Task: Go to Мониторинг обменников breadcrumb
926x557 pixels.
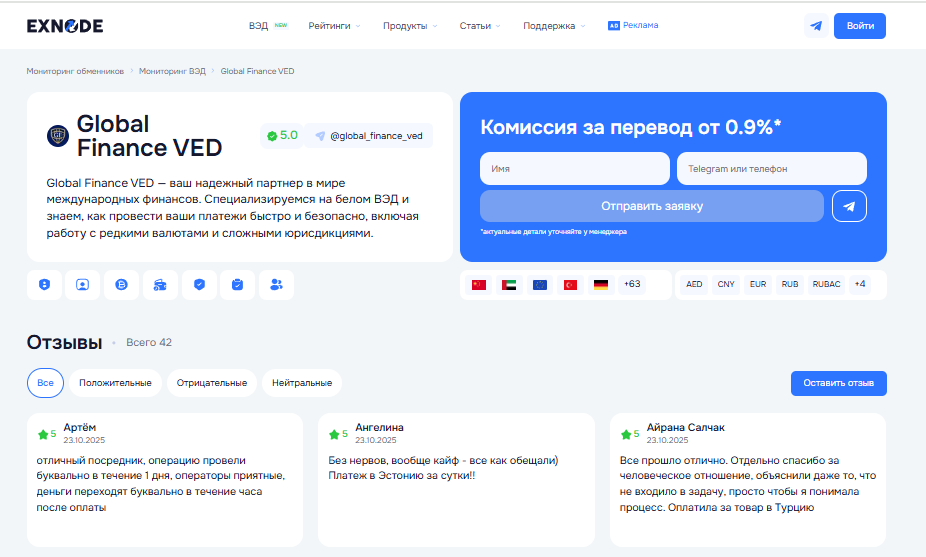Action: click(x=75, y=71)
